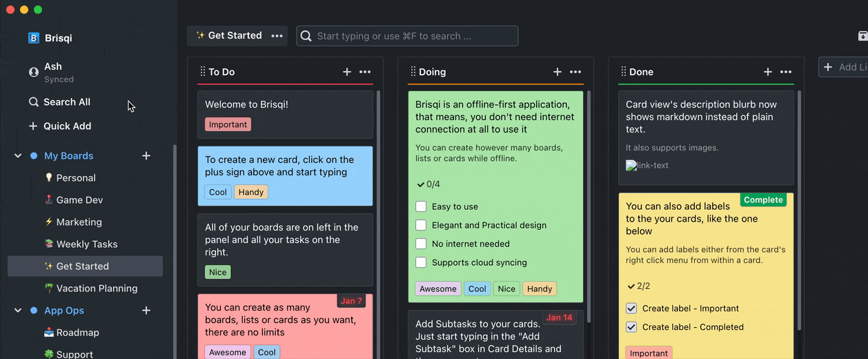The image size is (868, 359).
Task: Open the Add Subtasks to your cards card
Action: pyautogui.click(x=495, y=335)
